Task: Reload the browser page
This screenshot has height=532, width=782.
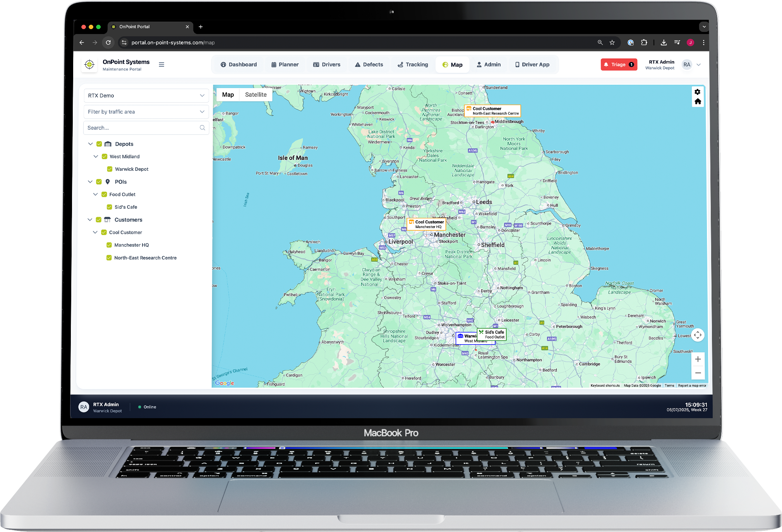Action: click(x=108, y=43)
